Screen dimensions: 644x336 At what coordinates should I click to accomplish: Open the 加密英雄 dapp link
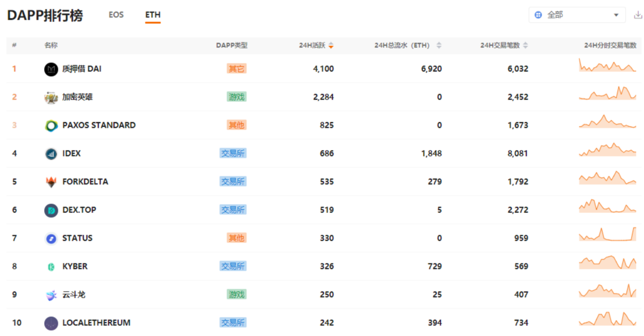pos(77,97)
